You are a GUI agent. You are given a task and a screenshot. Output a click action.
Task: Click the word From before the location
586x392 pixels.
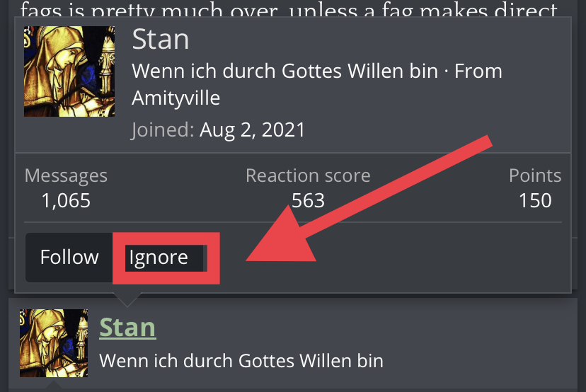[x=478, y=71]
